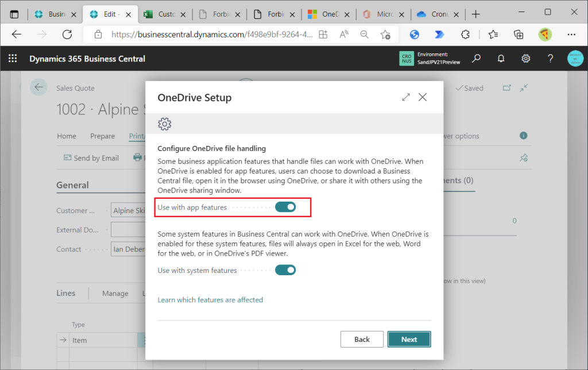Click Dynamics 365 Business Central title
Image resolution: width=588 pixels, height=370 pixels.
pos(87,59)
